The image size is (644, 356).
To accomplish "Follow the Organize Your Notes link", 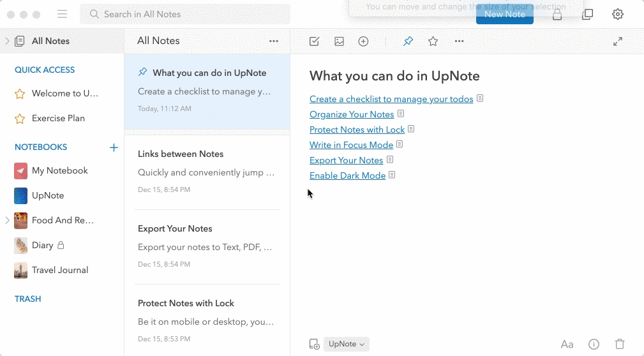I will tap(352, 114).
